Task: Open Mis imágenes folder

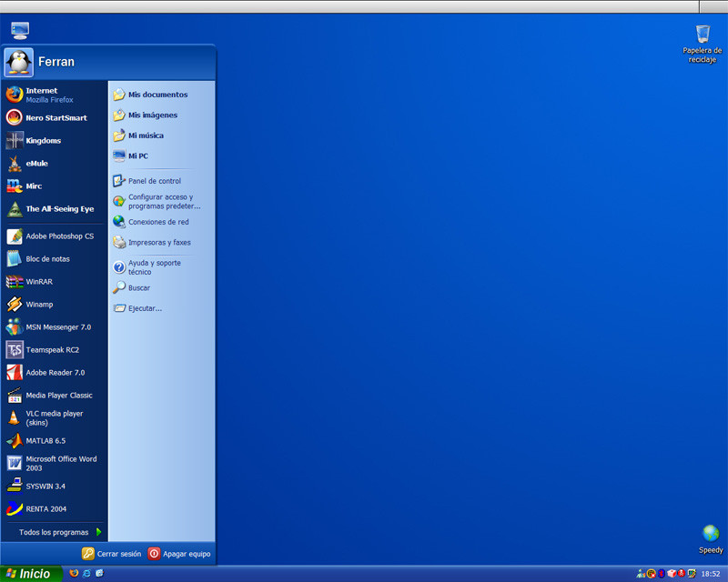Action: [161, 115]
